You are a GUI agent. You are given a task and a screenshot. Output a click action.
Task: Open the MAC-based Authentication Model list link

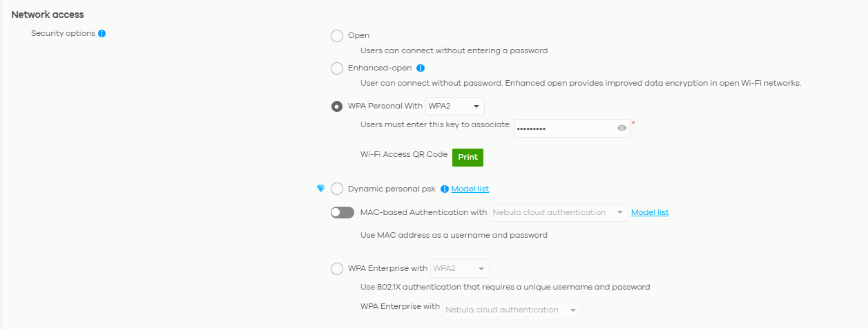(x=650, y=213)
